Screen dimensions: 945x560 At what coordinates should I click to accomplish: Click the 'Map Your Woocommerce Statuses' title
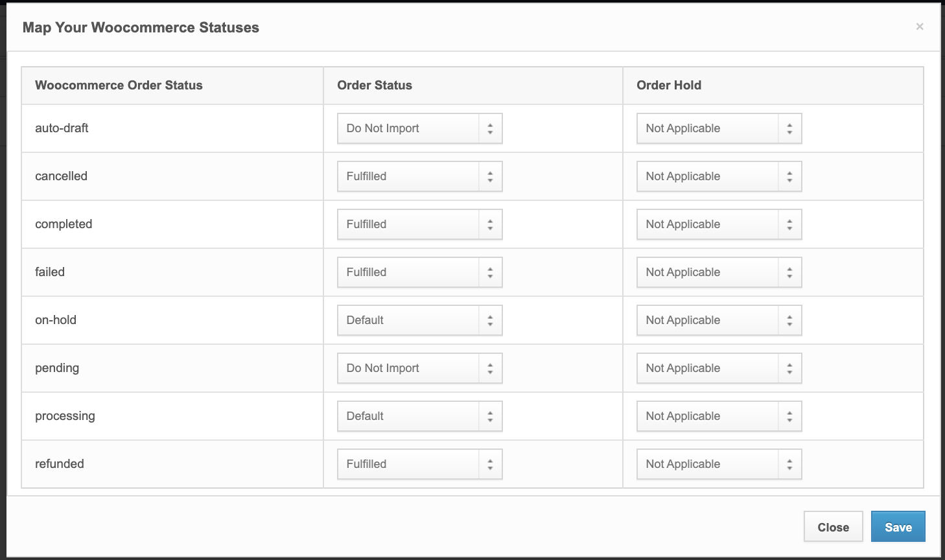coord(141,27)
